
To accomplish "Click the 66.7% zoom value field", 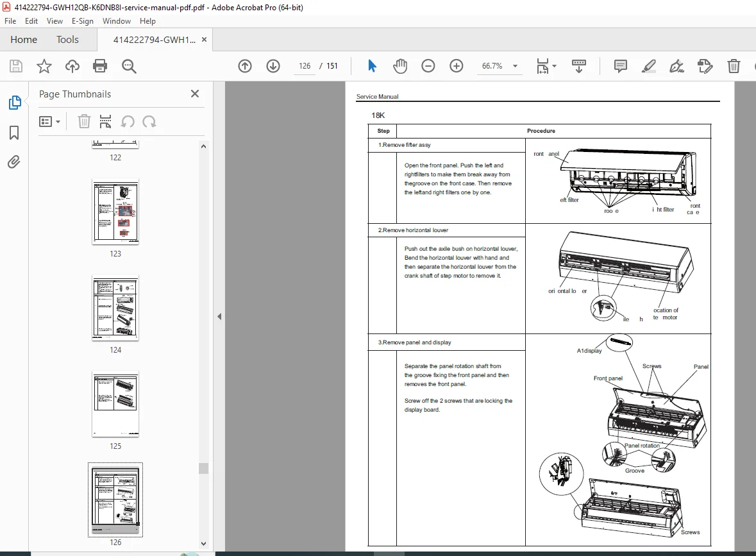I will pyautogui.click(x=492, y=66).
